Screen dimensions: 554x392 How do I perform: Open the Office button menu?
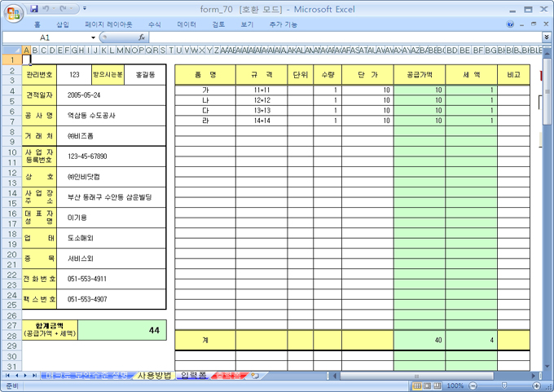[13, 13]
